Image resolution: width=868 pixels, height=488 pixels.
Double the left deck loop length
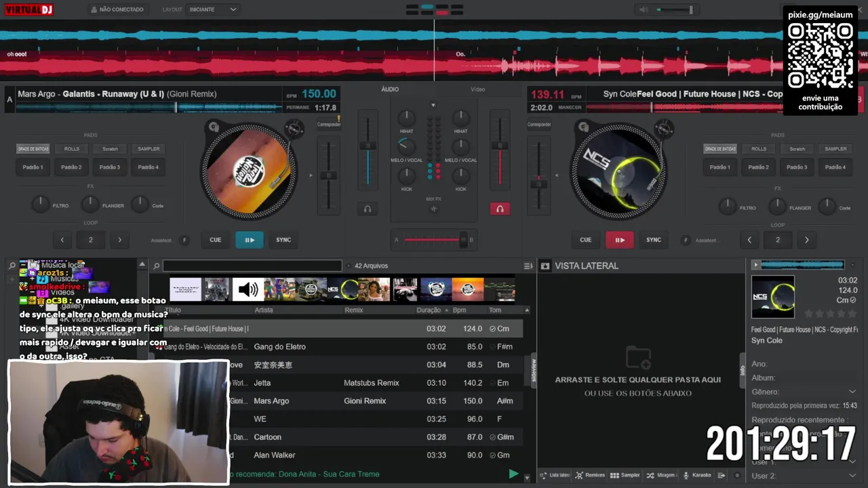pos(120,239)
